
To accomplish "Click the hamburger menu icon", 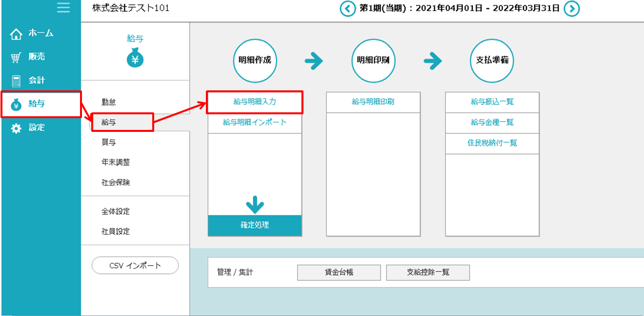I will tap(63, 8).
